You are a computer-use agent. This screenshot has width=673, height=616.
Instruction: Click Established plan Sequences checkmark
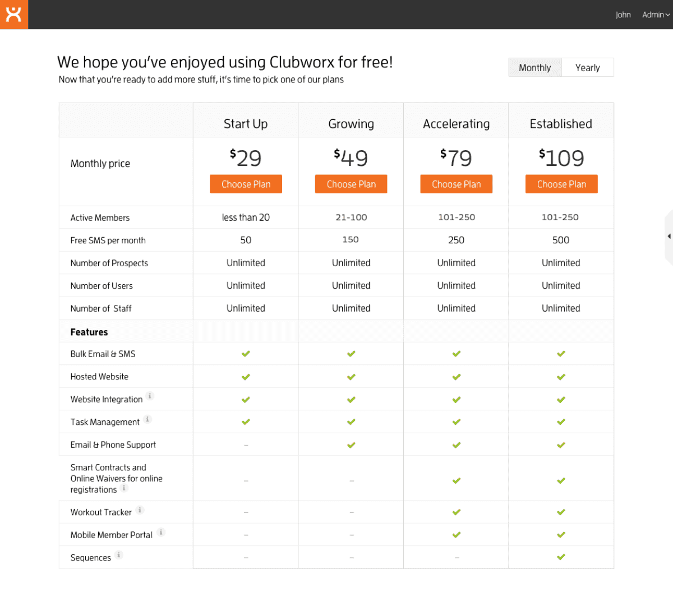561,557
